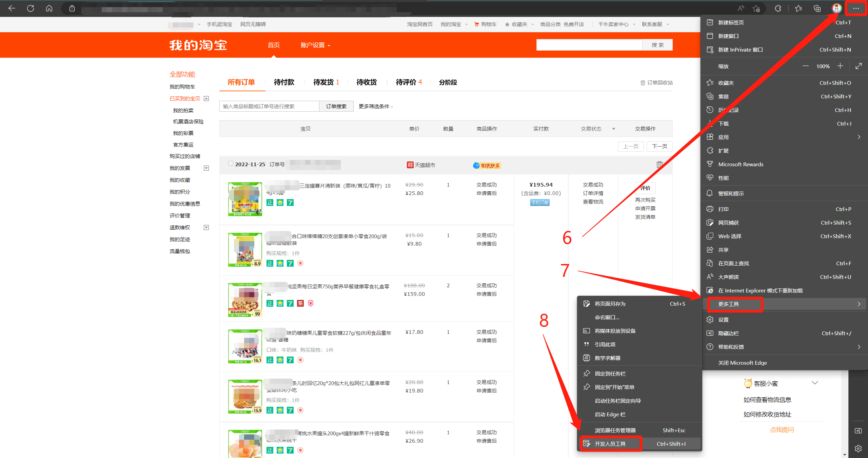This screenshot has height=458, width=868.
Task: Choose 新建 InPrivate 窗口 menu item
Action: coord(785,50)
